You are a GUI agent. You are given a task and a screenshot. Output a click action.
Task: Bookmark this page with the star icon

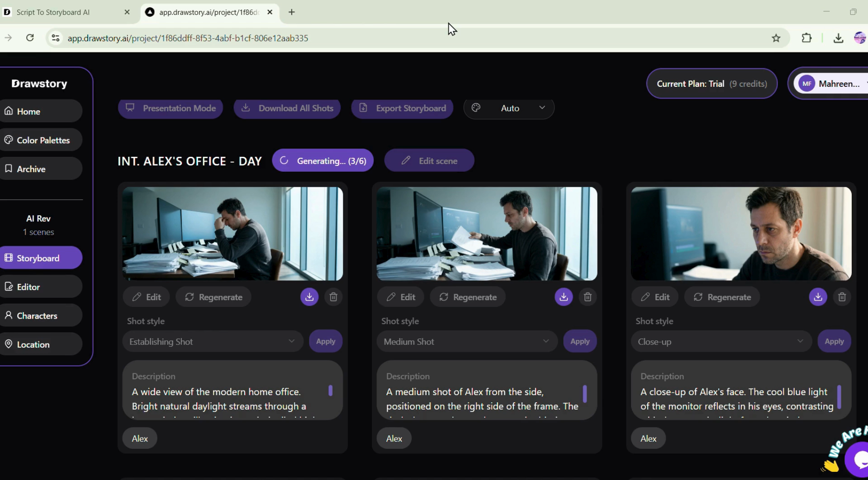pyautogui.click(x=776, y=38)
